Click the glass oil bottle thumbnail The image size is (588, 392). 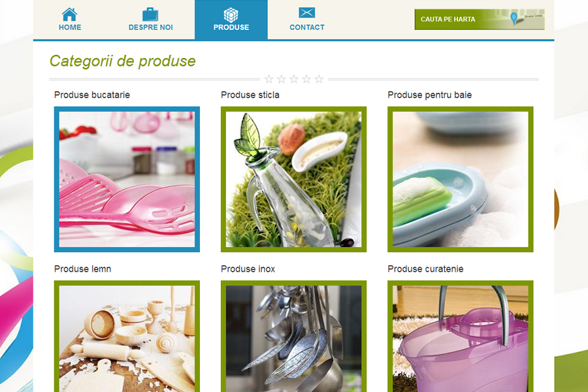[x=293, y=179]
